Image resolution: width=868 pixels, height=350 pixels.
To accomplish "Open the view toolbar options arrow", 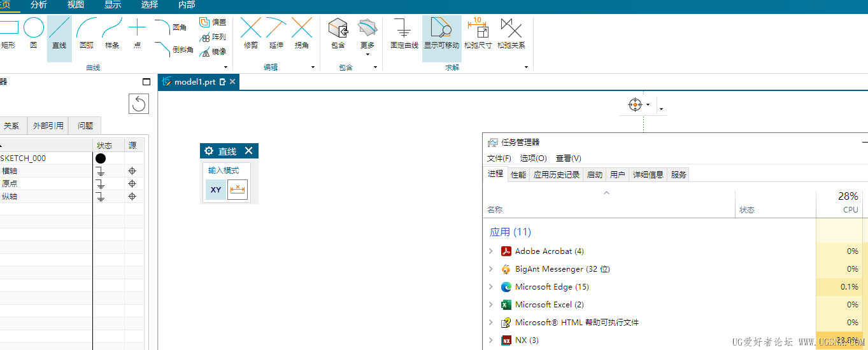I will (661, 109).
